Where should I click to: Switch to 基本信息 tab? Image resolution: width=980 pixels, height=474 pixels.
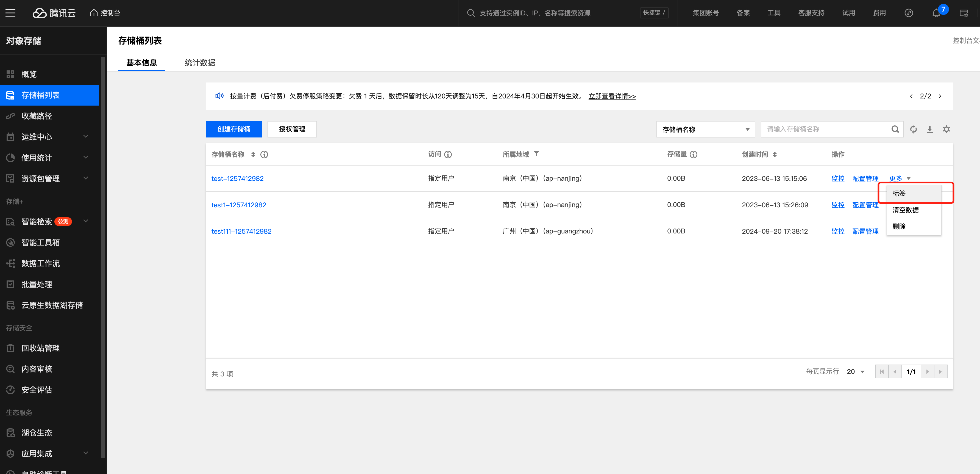tap(141, 63)
